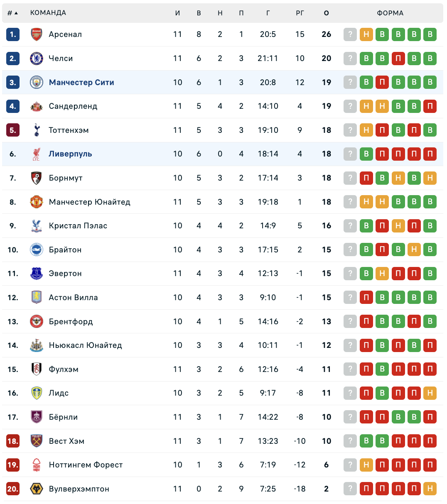
Task: Click the Tottenham club crest icon
Action: coord(37,130)
